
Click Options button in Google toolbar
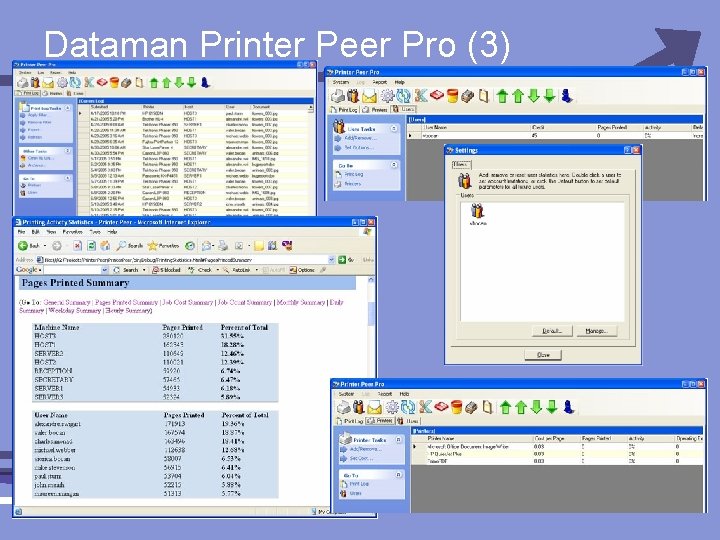coord(302,270)
